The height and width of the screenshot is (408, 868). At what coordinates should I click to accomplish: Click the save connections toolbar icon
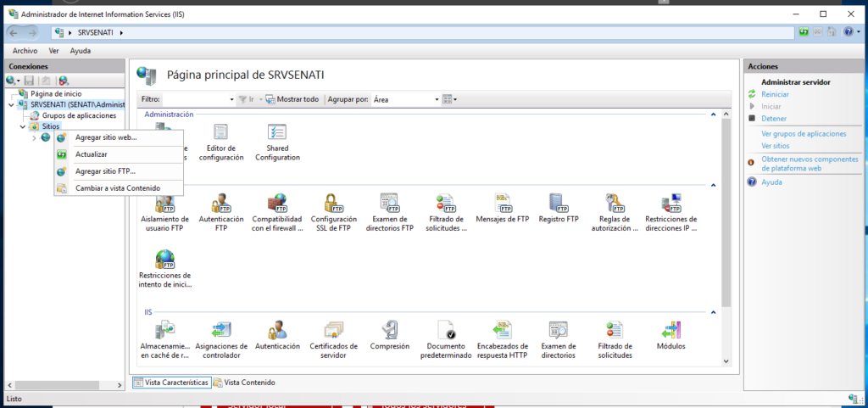coord(30,81)
